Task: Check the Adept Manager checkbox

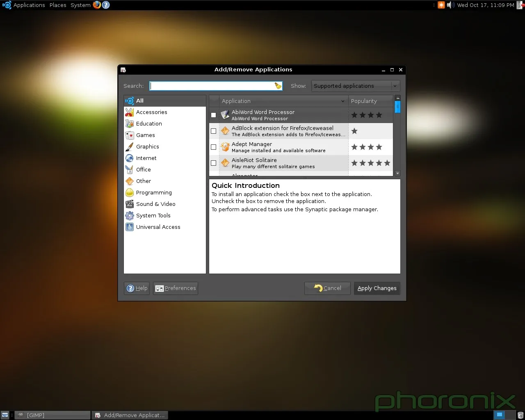Action: pyautogui.click(x=213, y=147)
